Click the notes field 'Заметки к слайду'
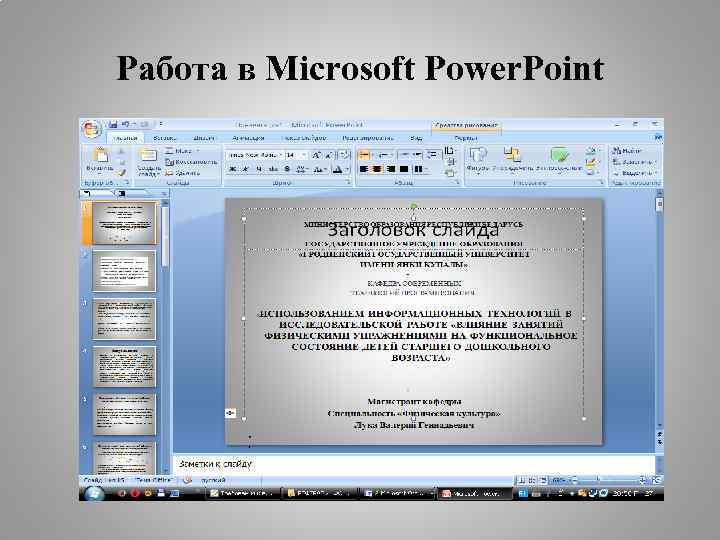The height and width of the screenshot is (540, 720). (413, 464)
